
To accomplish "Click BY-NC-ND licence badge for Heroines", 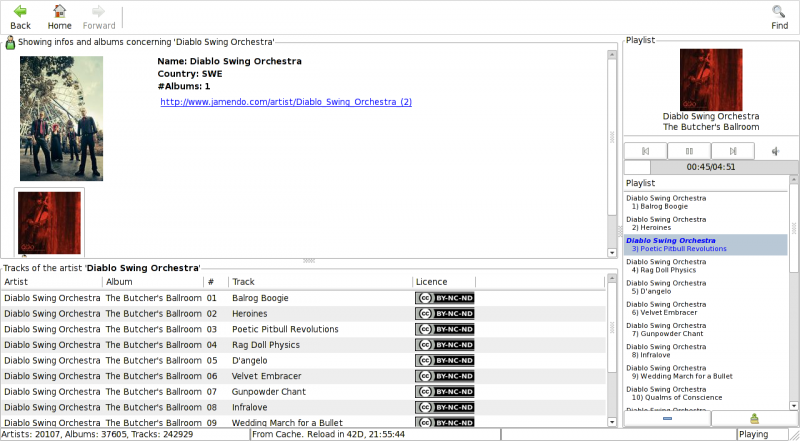I will coord(444,314).
